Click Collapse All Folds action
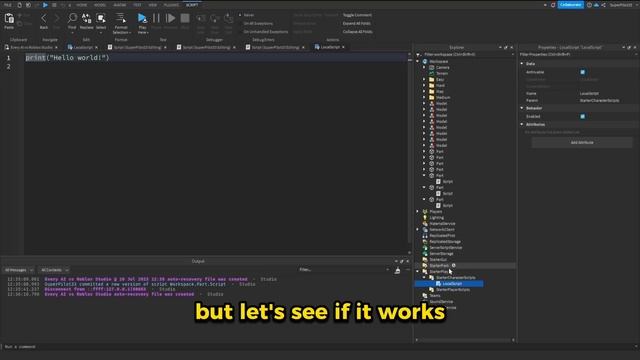 358,31
